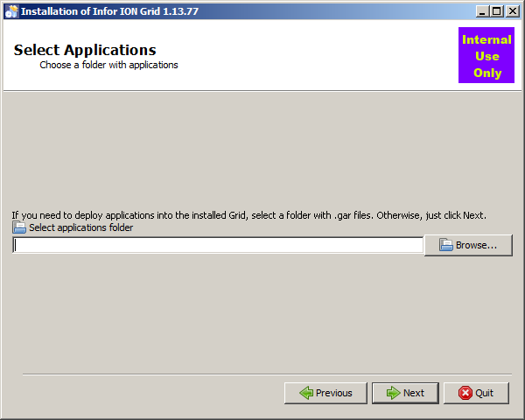This screenshot has width=525, height=420.
Task: Minimize the installer window
Action: [482, 11]
